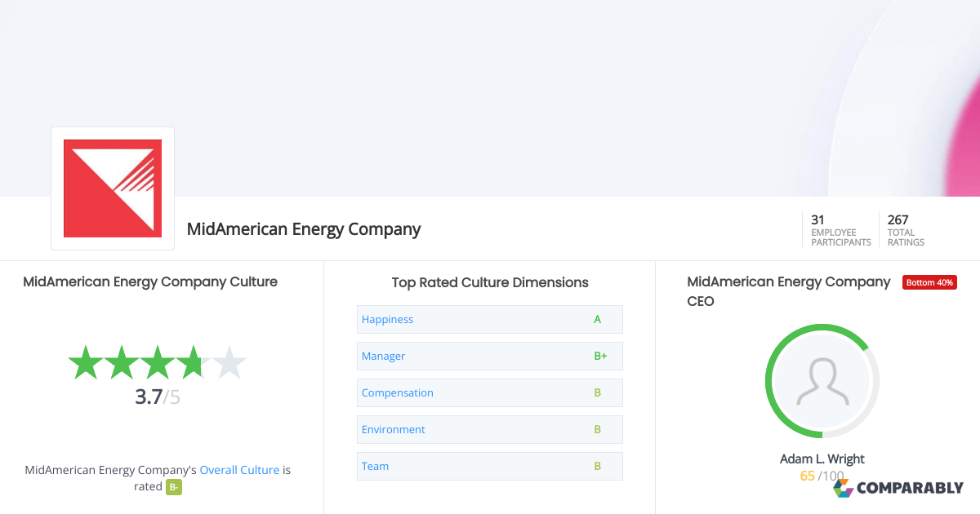Open the Manager culture dimension

click(x=490, y=356)
